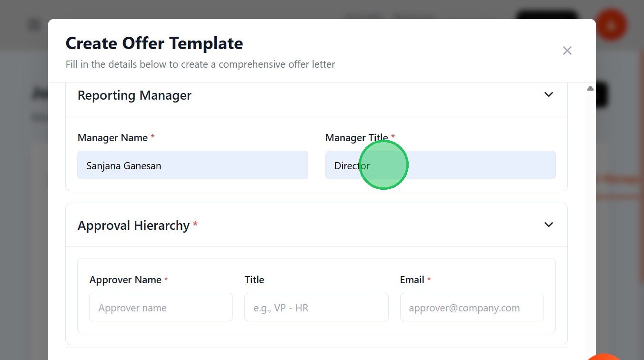The height and width of the screenshot is (360, 644).
Task: Click the approver Email input field
Action: coord(472,308)
